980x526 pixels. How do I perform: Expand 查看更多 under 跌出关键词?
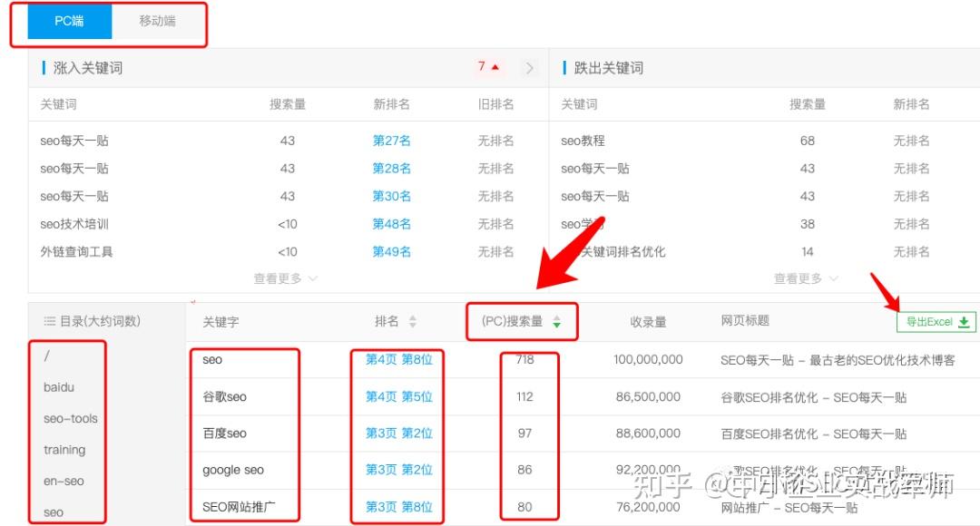pos(806,278)
